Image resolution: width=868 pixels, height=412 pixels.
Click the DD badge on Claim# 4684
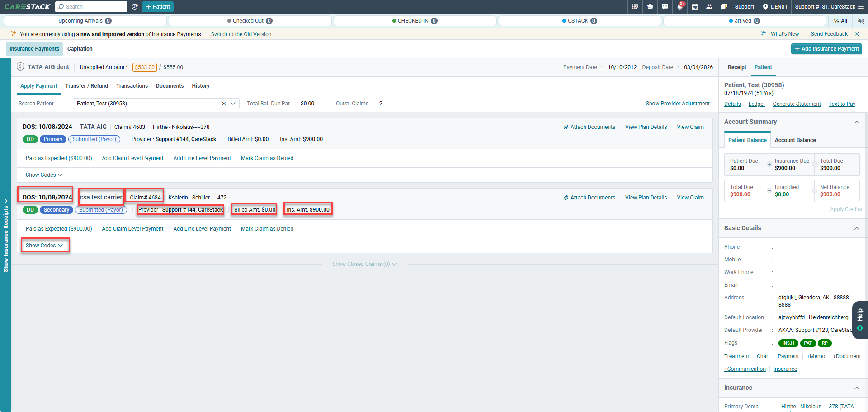pyautogui.click(x=30, y=210)
